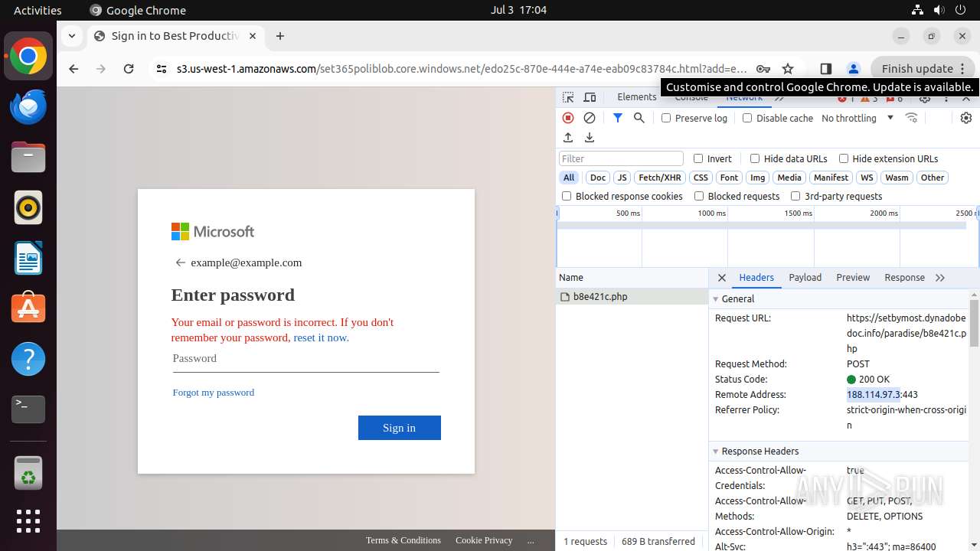The width and height of the screenshot is (980, 551).
Task: Filter requests by JS type
Action: coord(622,178)
